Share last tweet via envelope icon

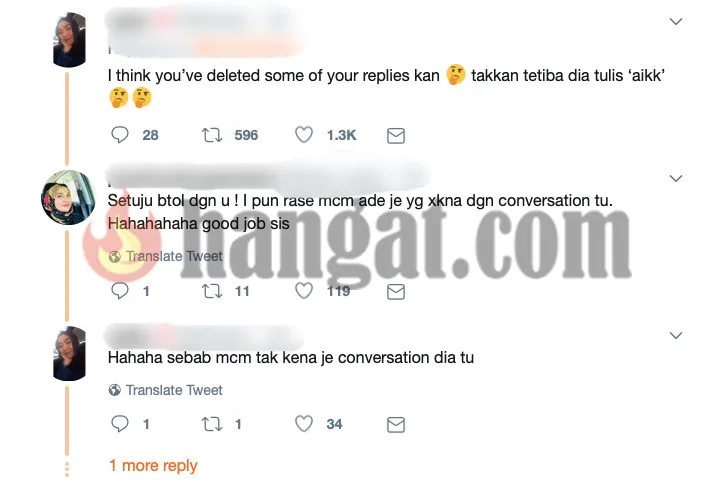tap(396, 425)
